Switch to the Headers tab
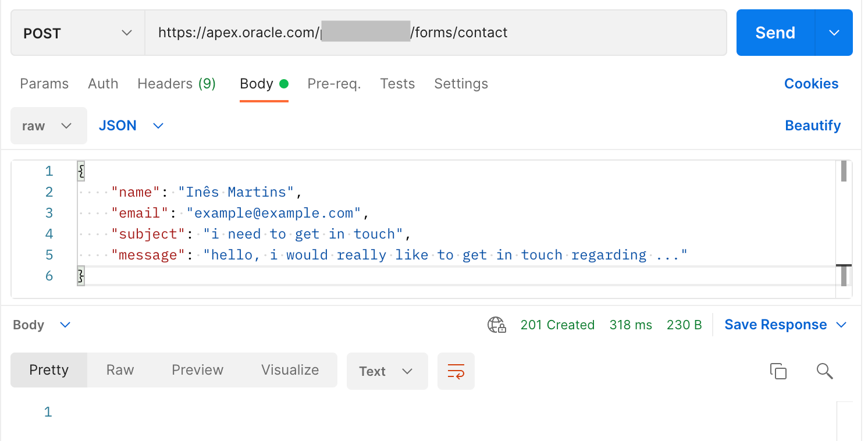Viewport: 868px width, 441px height. click(x=177, y=84)
